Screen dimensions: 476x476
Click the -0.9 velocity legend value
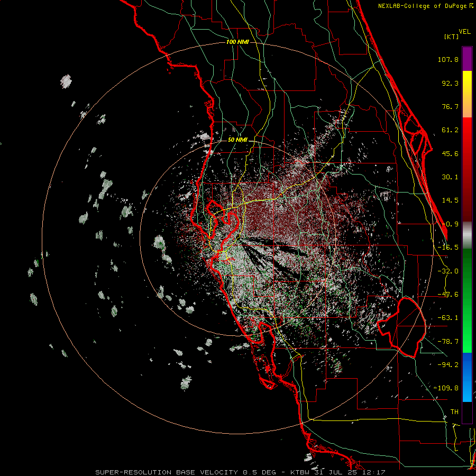pyautogui.click(x=450, y=224)
